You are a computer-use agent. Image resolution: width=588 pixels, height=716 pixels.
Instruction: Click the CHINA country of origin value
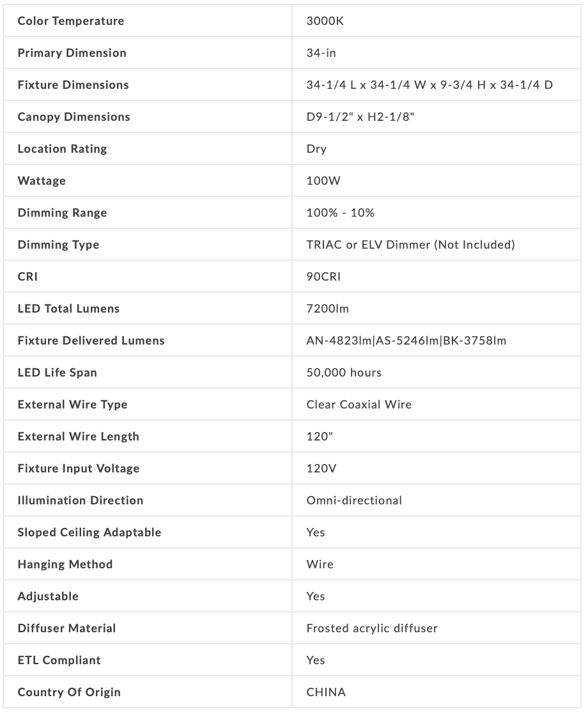[326, 692]
